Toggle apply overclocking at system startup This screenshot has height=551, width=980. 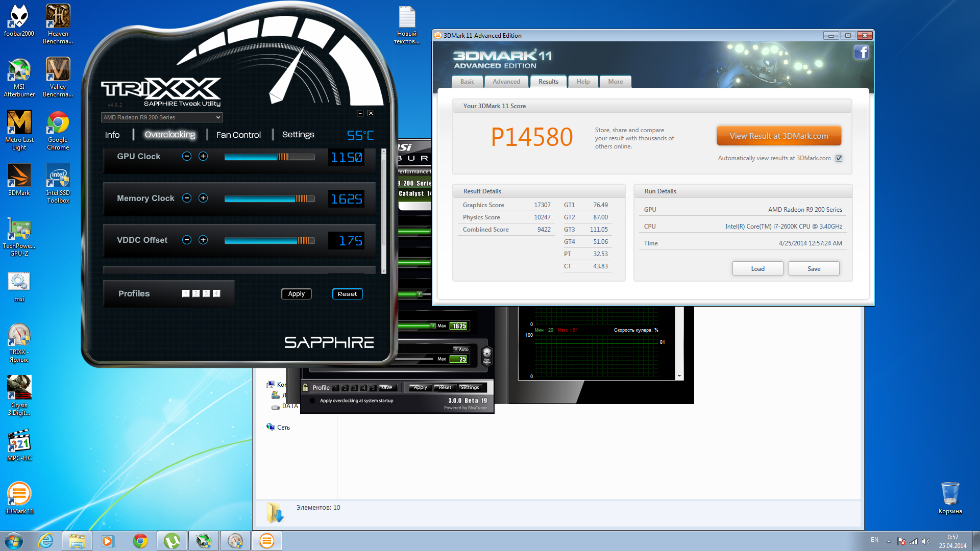pos(312,400)
